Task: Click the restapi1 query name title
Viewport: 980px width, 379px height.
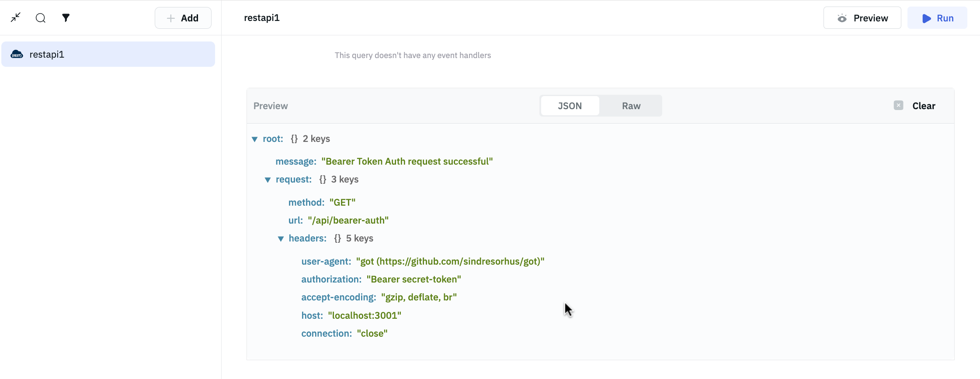Action: pos(261,18)
